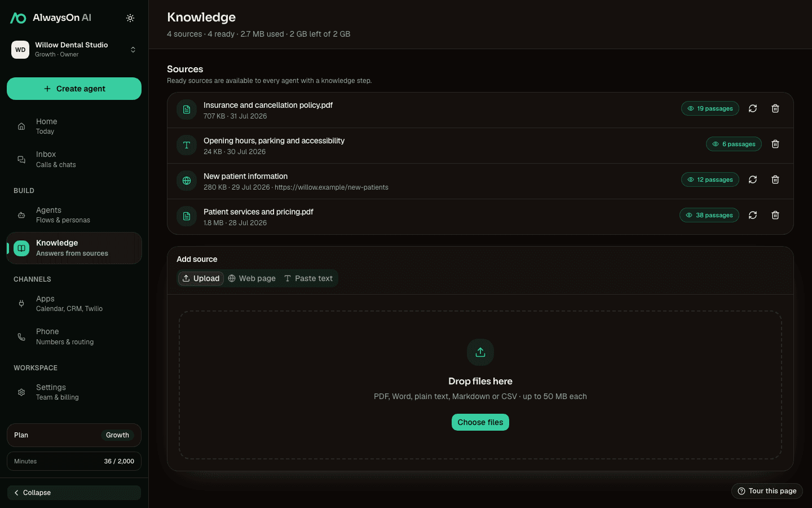Viewport: 812px width, 508px height.
Task: Delete Patient services and pricing.pdf
Action: 775,215
